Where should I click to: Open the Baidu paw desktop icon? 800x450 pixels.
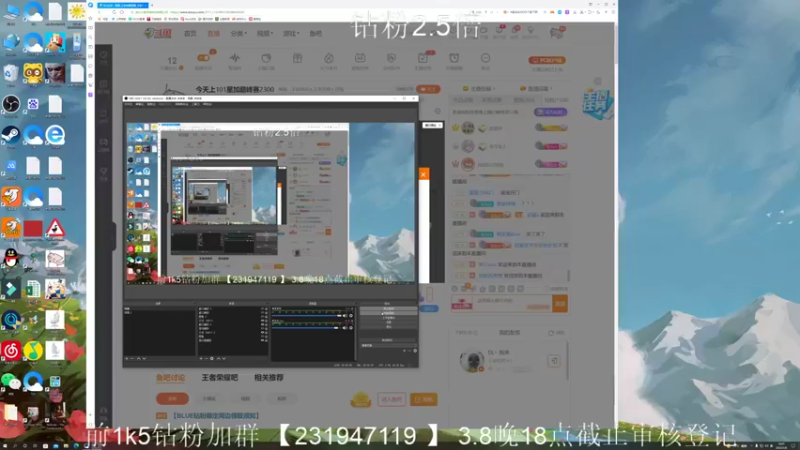(33, 105)
